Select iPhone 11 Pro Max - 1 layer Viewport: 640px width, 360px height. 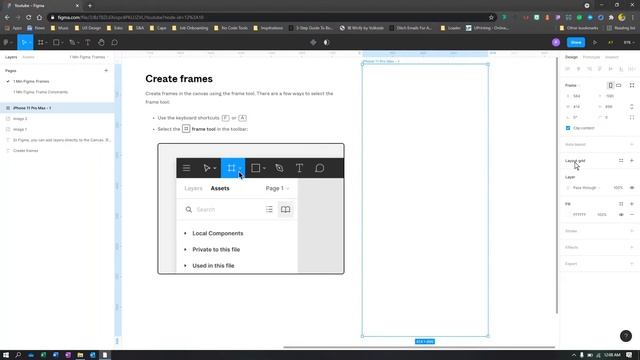[57, 108]
